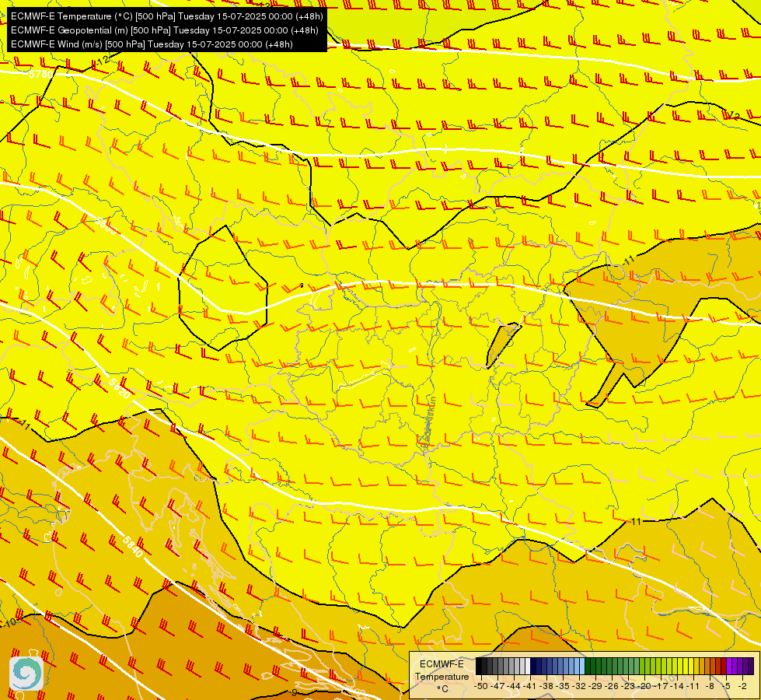Click the -50 legend tick label
761x700 pixels.
point(481,687)
